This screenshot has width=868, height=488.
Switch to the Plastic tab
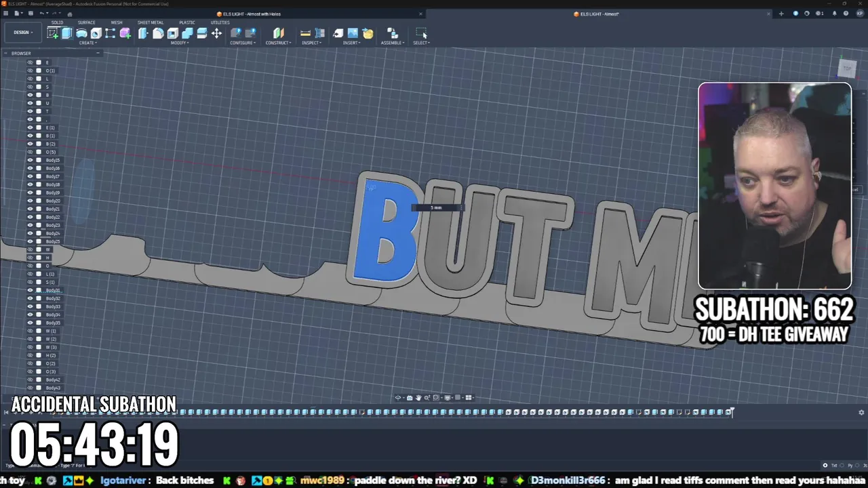tap(187, 22)
